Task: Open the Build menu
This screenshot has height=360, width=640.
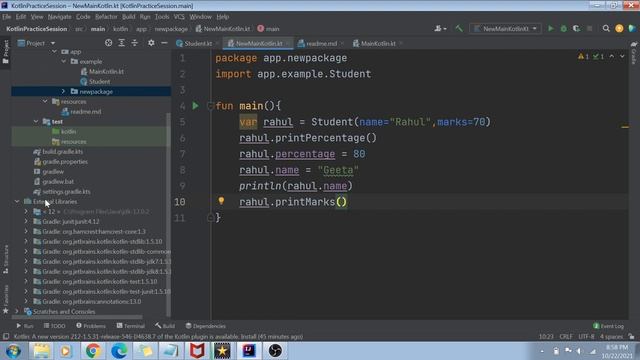Action: 129,17
